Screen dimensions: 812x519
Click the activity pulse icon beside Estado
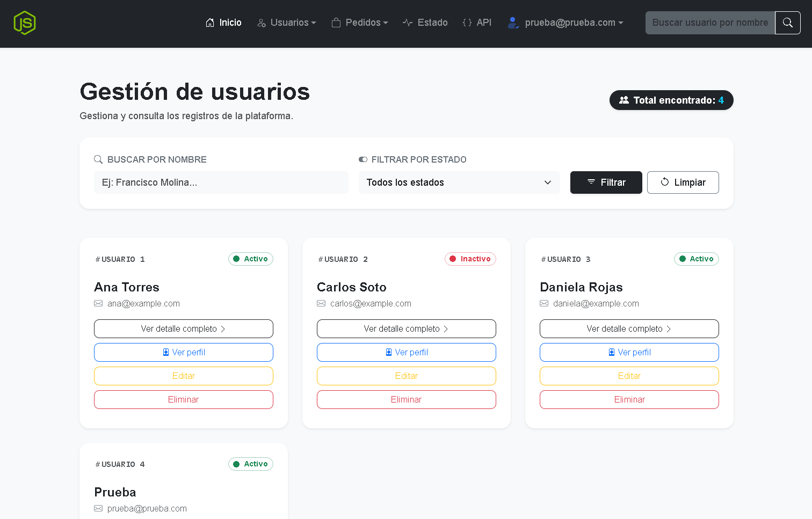click(x=408, y=23)
